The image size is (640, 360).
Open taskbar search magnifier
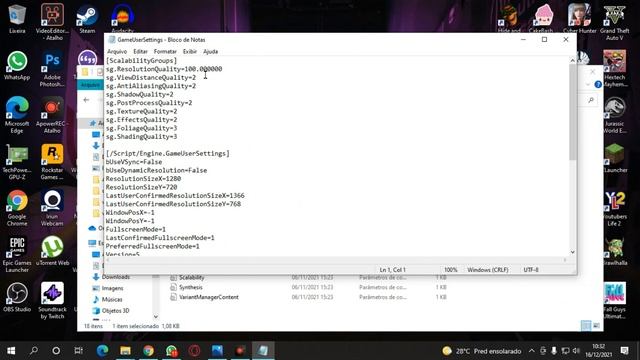[34, 351]
